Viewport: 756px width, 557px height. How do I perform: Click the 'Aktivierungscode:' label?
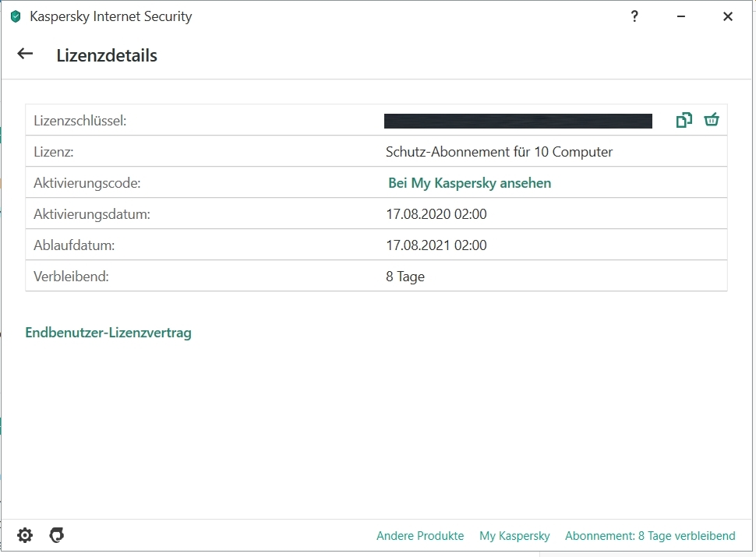[x=87, y=183]
